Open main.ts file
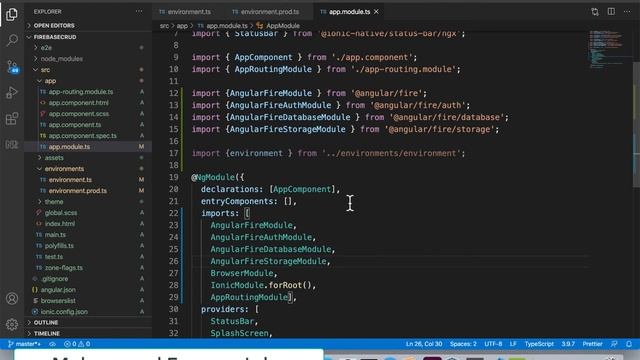Screen dimensions: 640x360 [55, 235]
